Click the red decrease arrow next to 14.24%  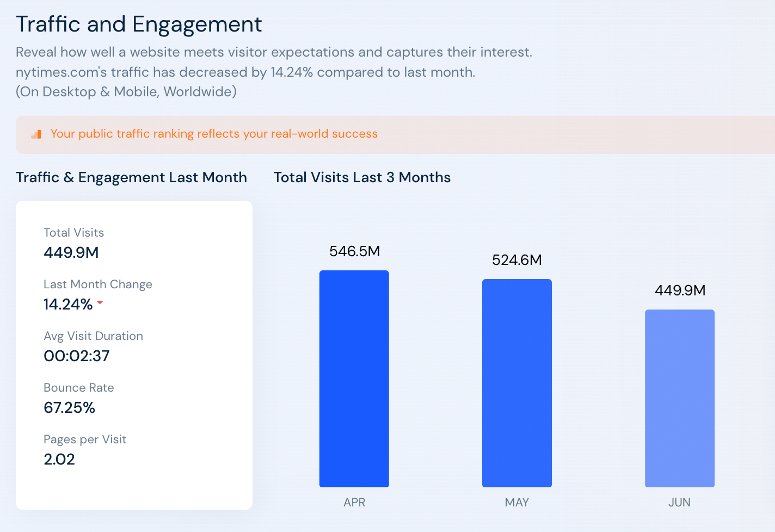pyautogui.click(x=100, y=304)
